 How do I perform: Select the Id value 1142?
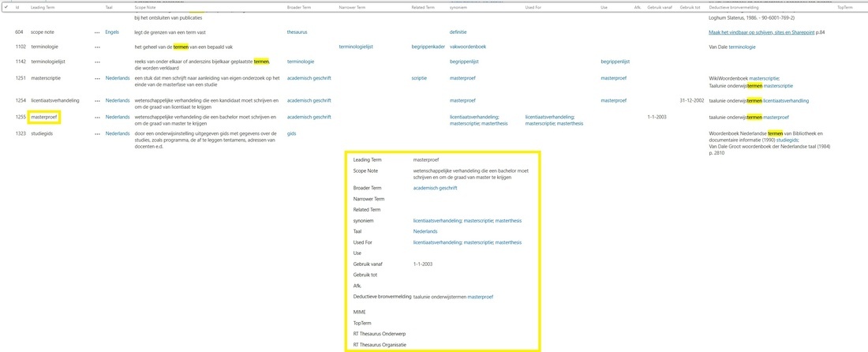pos(20,62)
